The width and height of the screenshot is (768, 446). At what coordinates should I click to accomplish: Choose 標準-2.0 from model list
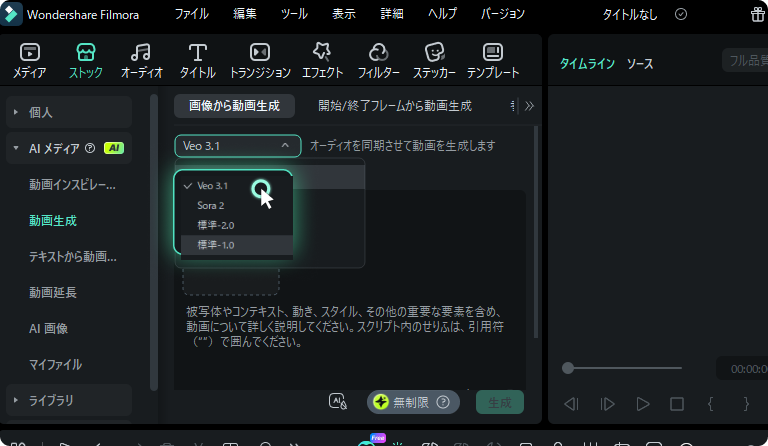click(x=237, y=225)
